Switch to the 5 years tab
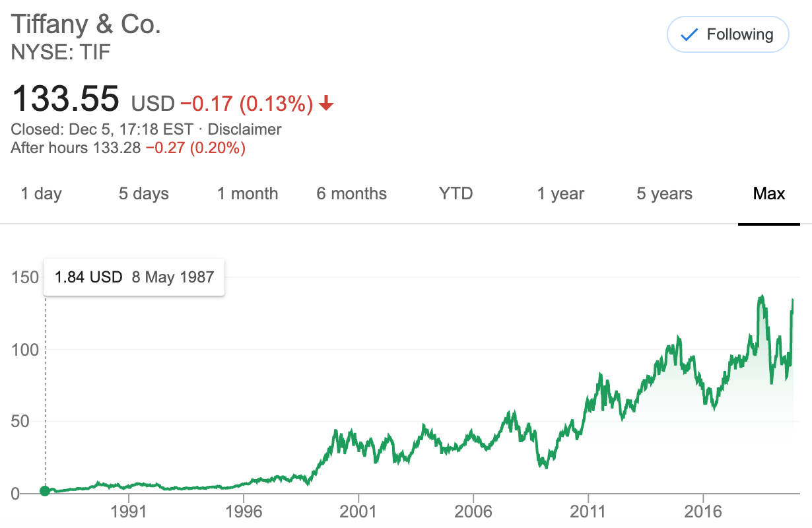Screen dimensions: 812x528 [x=664, y=194]
